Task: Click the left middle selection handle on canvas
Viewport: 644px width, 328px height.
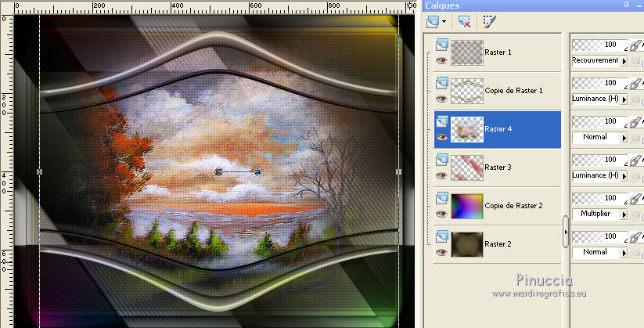Action: [39, 171]
